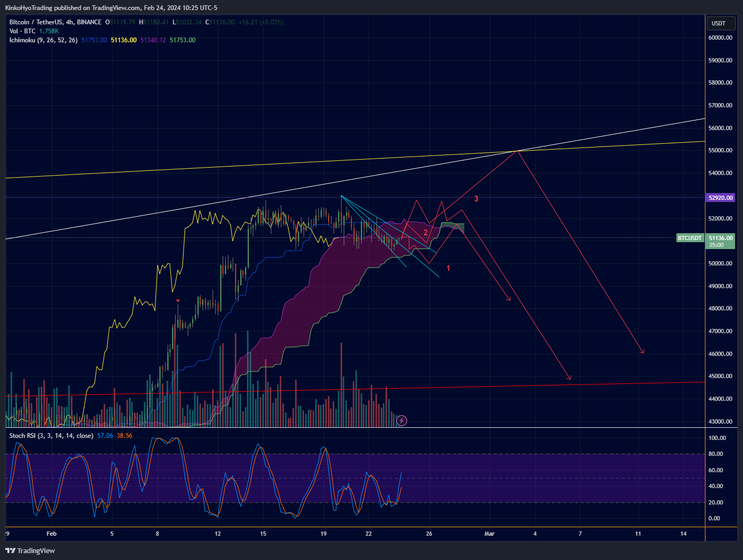This screenshot has width=743, height=560.
Task: Click the purple lightning bolt event icon
Action: click(x=402, y=421)
